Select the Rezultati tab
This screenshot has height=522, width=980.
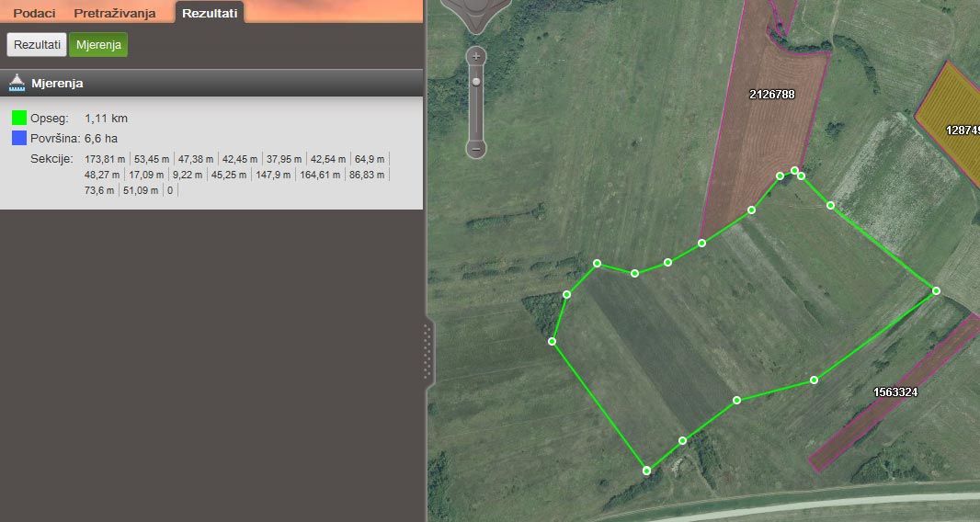pyautogui.click(x=210, y=13)
